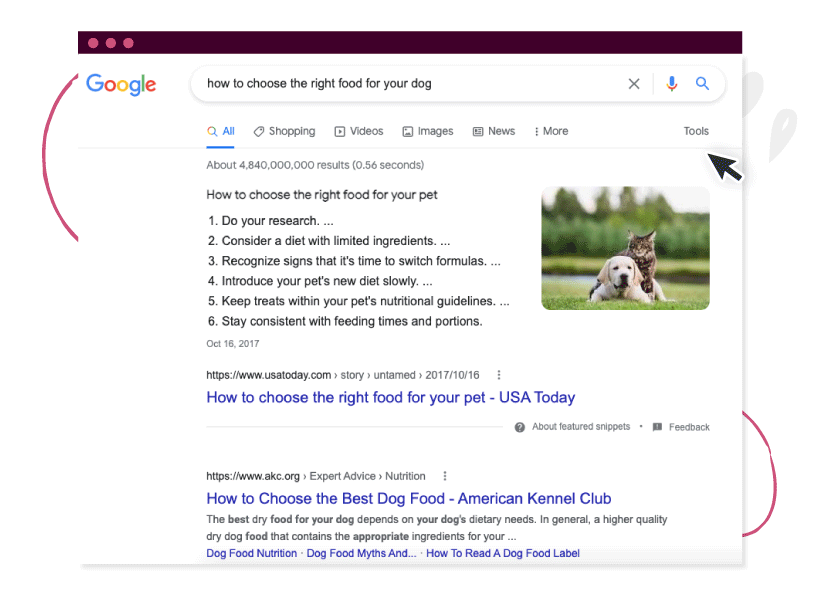Click the About featured snippets help icon
Image resolution: width=820 pixels, height=593 pixels.
pos(520,427)
